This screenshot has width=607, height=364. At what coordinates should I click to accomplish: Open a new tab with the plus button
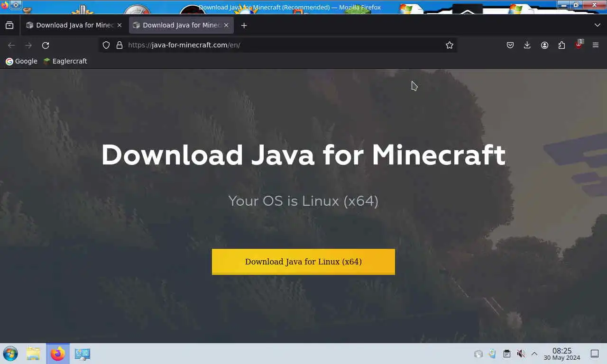click(244, 25)
